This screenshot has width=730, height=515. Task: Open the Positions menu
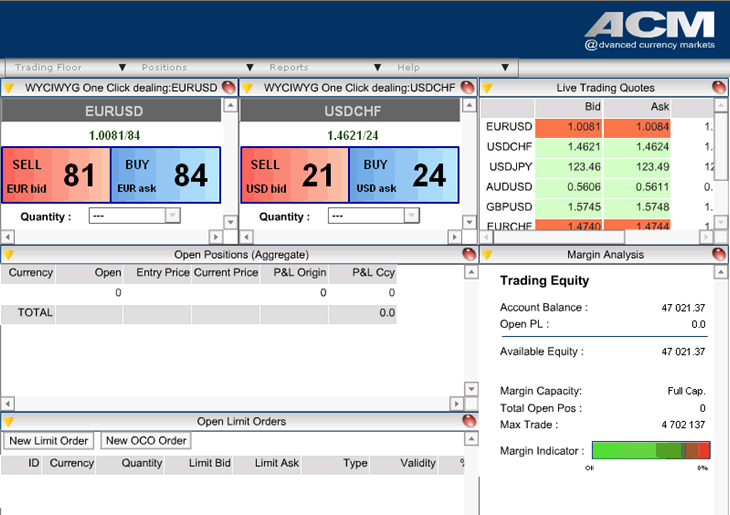pyautogui.click(x=197, y=68)
